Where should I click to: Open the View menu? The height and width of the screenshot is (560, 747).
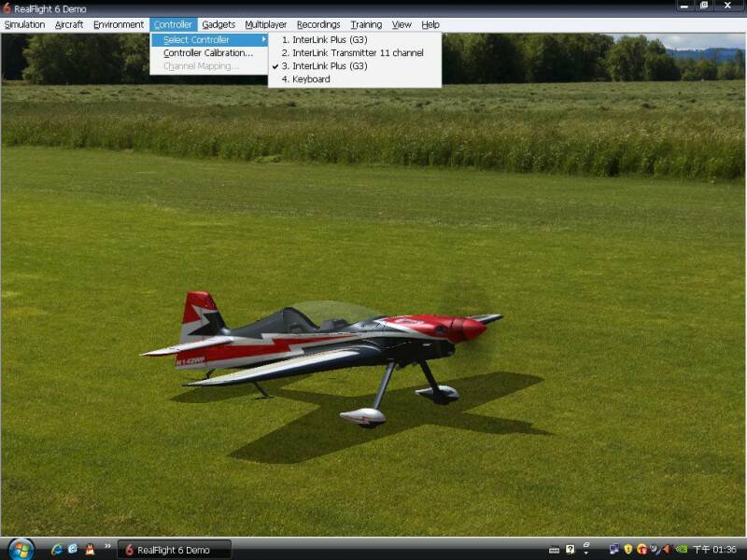402,25
